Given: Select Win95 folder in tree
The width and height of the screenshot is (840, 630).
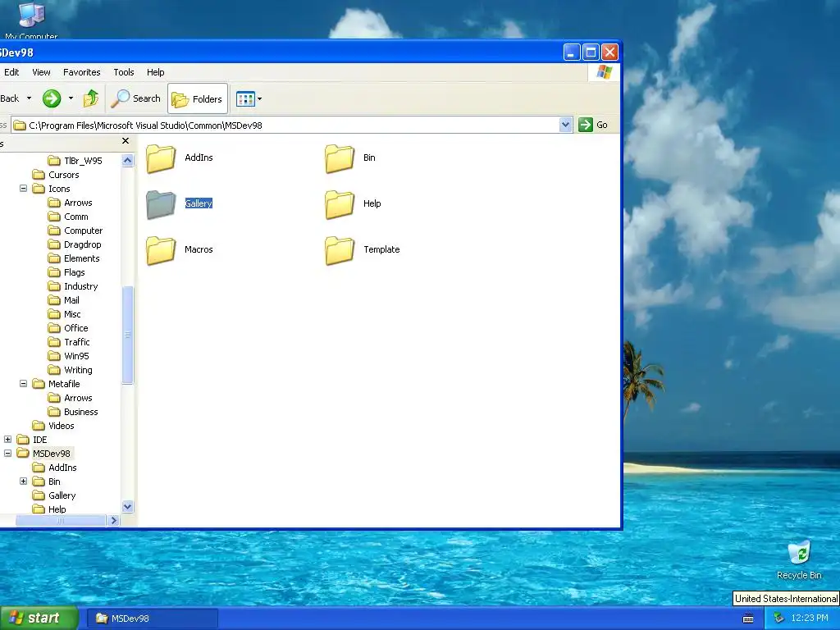Looking at the screenshot, I should pyautogui.click(x=69, y=356).
